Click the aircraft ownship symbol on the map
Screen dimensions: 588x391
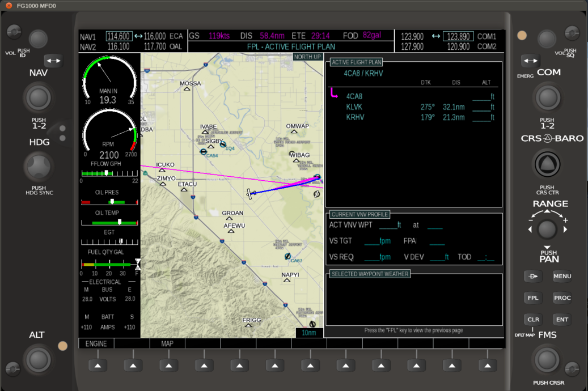[x=249, y=193]
